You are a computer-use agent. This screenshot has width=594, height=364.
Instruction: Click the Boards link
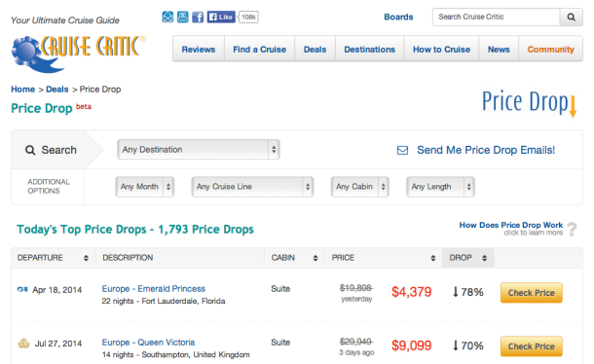tap(398, 18)
